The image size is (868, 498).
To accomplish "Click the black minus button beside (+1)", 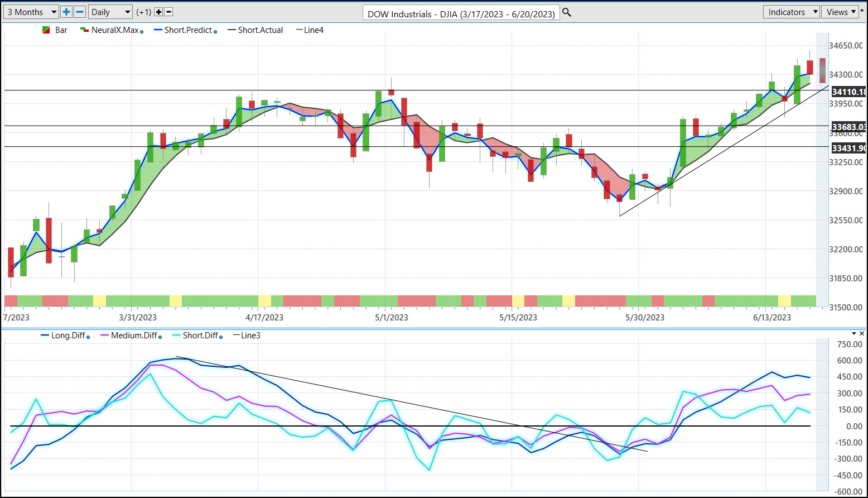I will 169,12.
